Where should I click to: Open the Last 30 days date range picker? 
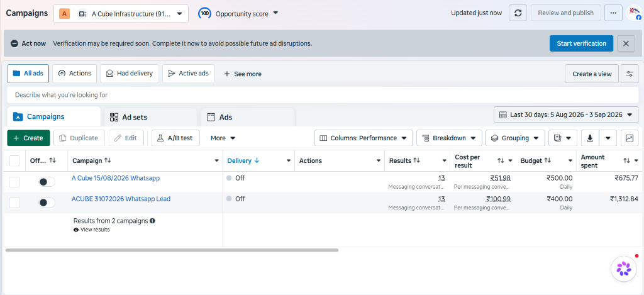(566, 114)
